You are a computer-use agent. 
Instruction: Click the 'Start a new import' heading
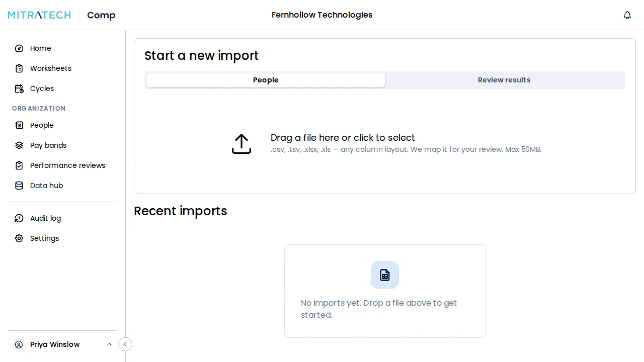coord(201,55)
